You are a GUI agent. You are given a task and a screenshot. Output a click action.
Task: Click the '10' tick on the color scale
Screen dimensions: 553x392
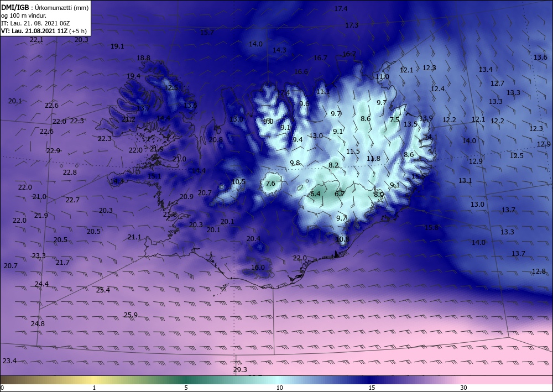[x=280, y=388]
